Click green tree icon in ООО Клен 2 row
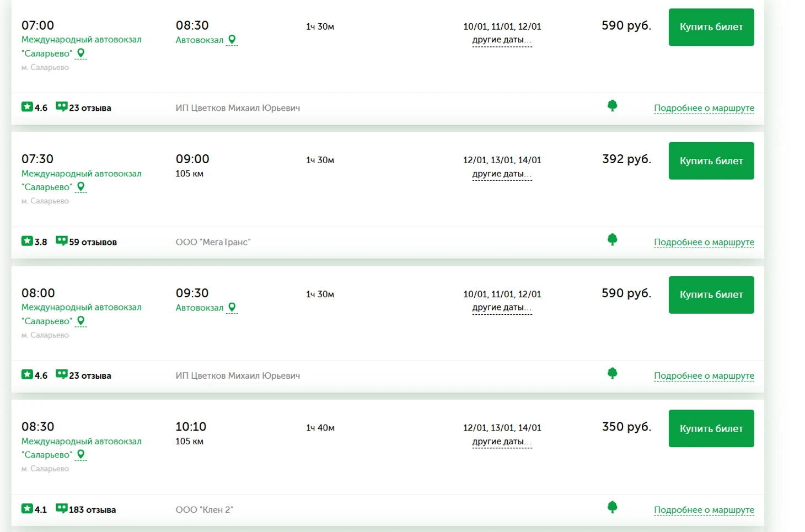Image resolution: width=805 pixels, height=532 pixels. click(x=612, y=507)
